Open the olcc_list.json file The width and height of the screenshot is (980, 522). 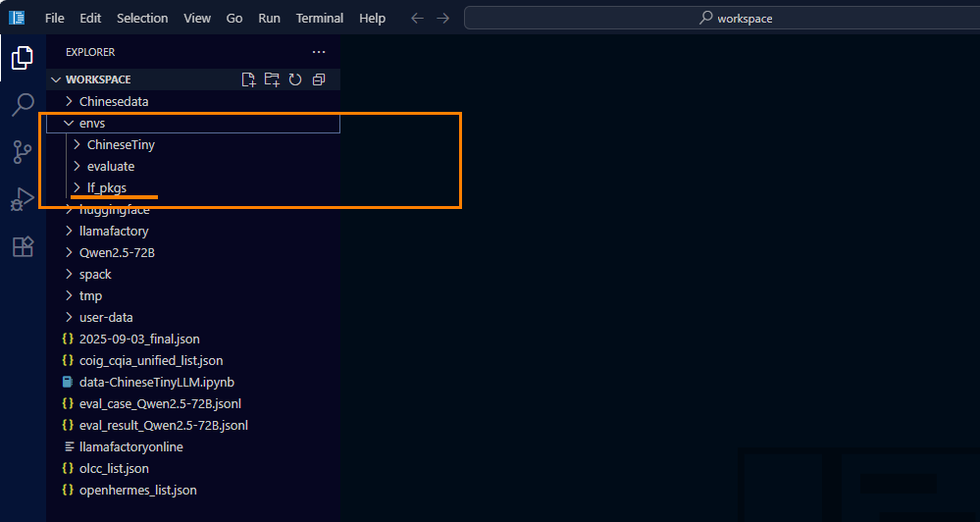click(x=114, y=468)
